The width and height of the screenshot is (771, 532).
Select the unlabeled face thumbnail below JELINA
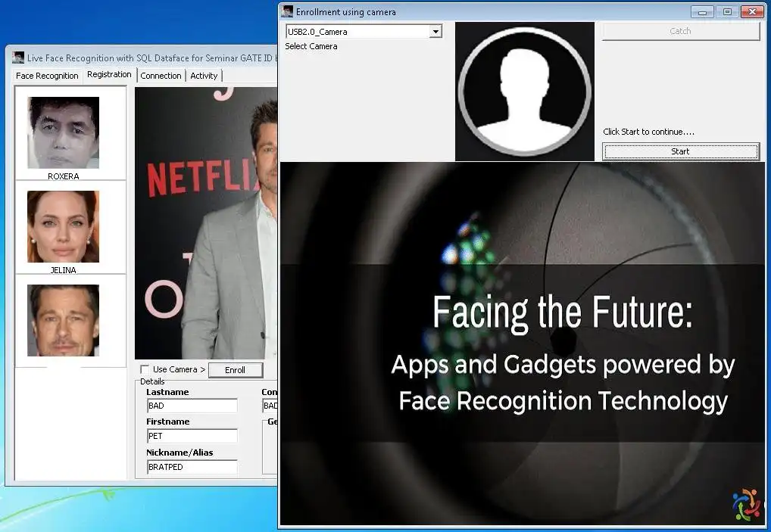[64, 320]
